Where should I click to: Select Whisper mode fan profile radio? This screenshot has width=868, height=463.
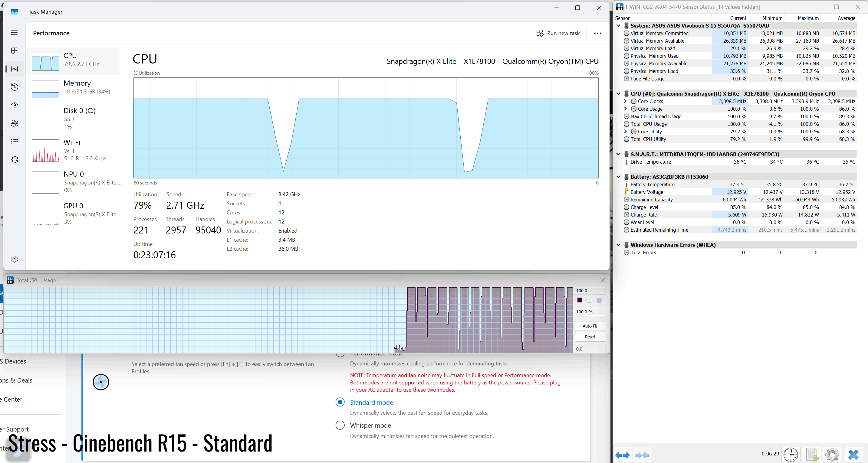click(x=340, y=425)
